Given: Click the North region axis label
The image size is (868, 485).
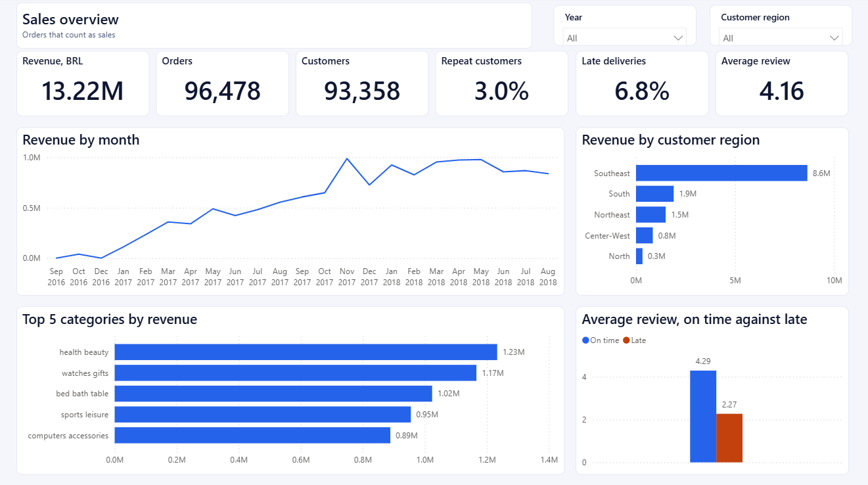Looking at the screenshot, I should point(619,256).
